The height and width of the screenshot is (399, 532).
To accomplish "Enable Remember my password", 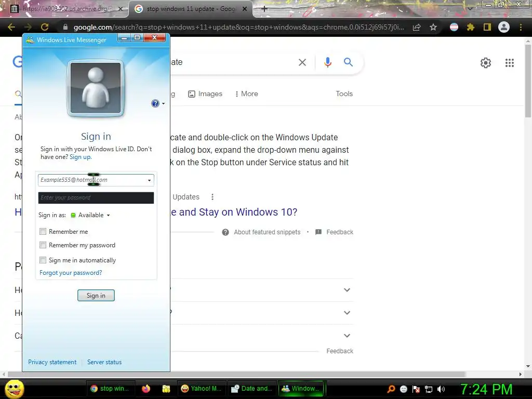I will 43,245.
